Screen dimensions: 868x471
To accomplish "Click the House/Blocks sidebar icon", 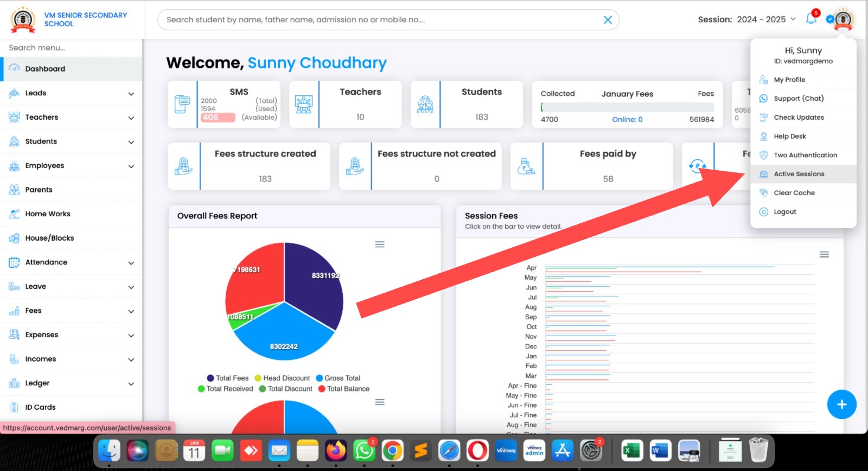I will 14,238.
